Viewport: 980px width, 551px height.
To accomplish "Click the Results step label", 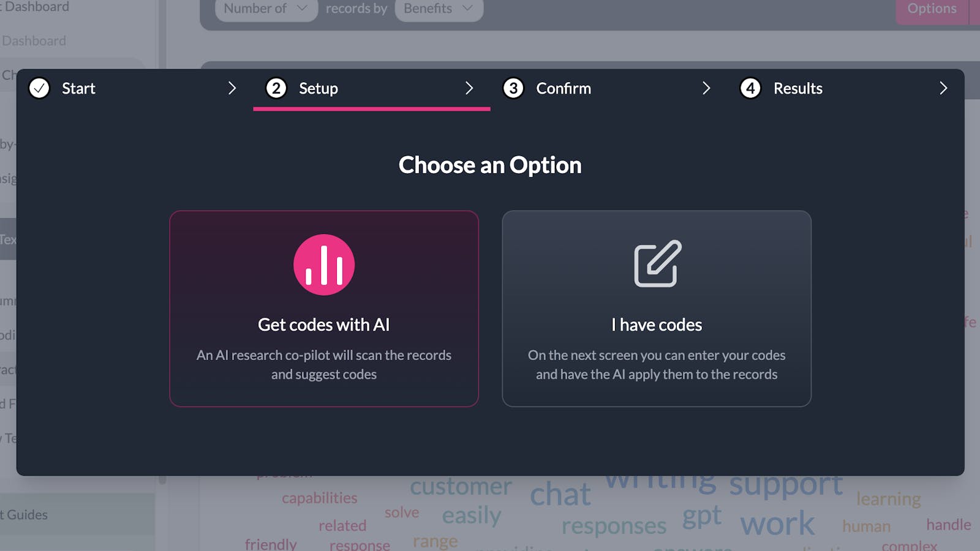I will (x=798, y=88).
